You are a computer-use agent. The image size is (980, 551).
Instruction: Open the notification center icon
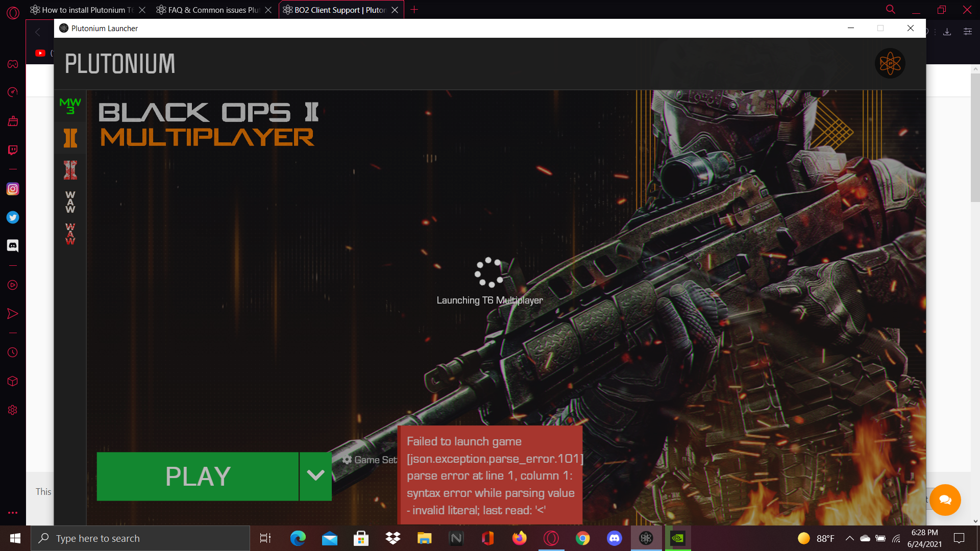click(x=959, y=538)
